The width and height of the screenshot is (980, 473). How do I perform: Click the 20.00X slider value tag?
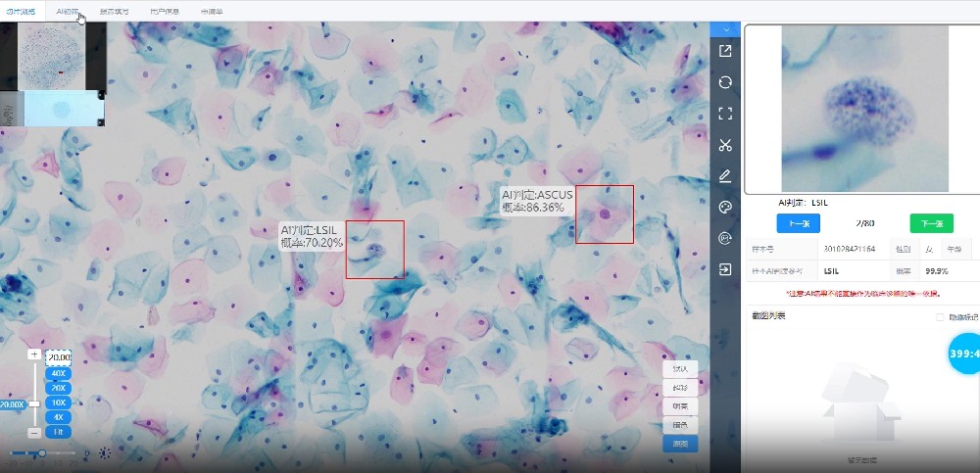click(12, 404)
